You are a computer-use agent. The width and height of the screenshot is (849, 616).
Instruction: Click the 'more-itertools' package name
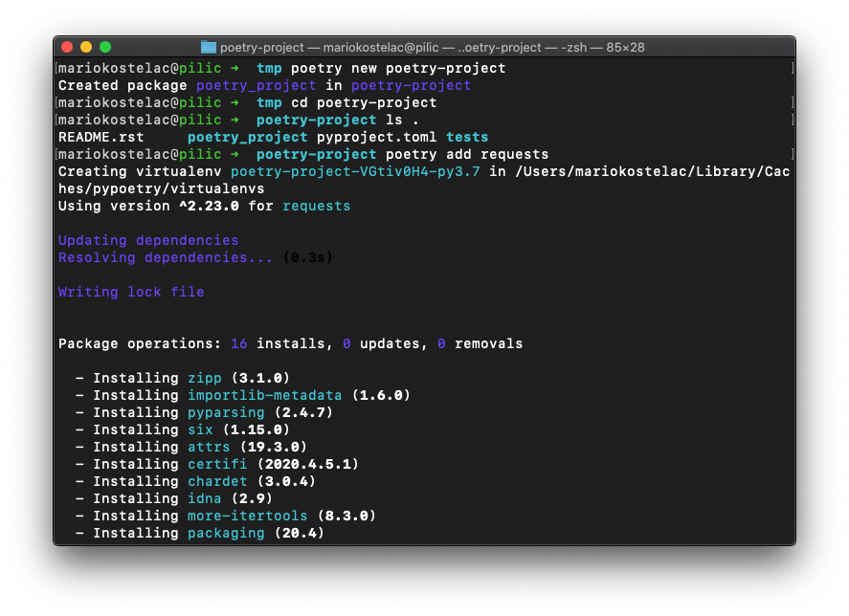point(248,516)
